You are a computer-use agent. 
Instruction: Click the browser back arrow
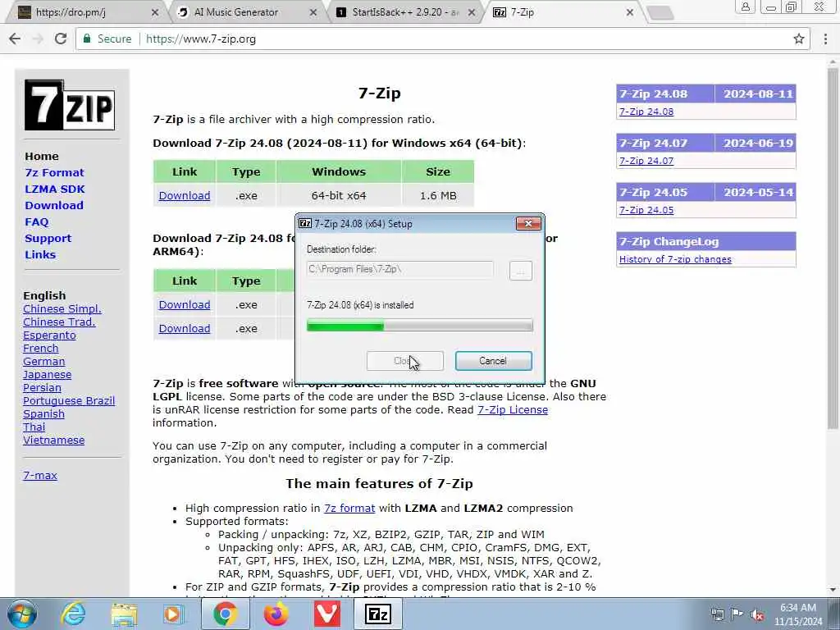click(x=15, y=39)
